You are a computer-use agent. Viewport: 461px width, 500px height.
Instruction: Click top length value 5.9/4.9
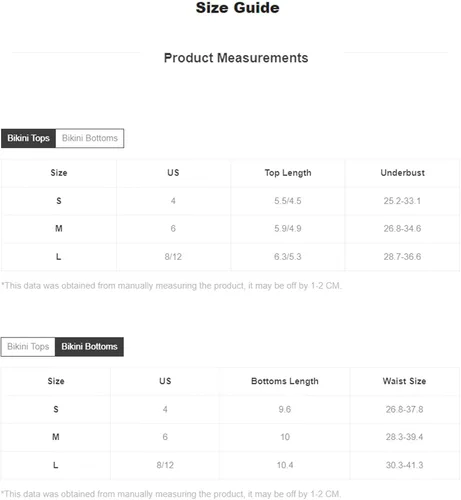pyautogui.click(x=288, y=229)
